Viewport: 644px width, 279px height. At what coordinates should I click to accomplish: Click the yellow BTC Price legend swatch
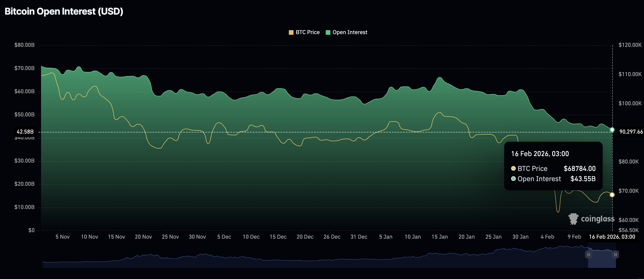click(x=291, y=32)
